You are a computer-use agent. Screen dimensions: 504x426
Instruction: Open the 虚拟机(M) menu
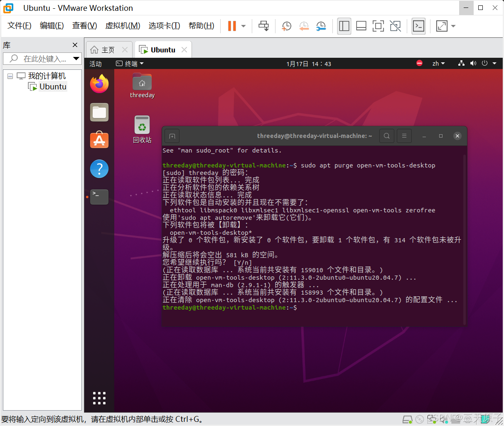coord(123,25)
